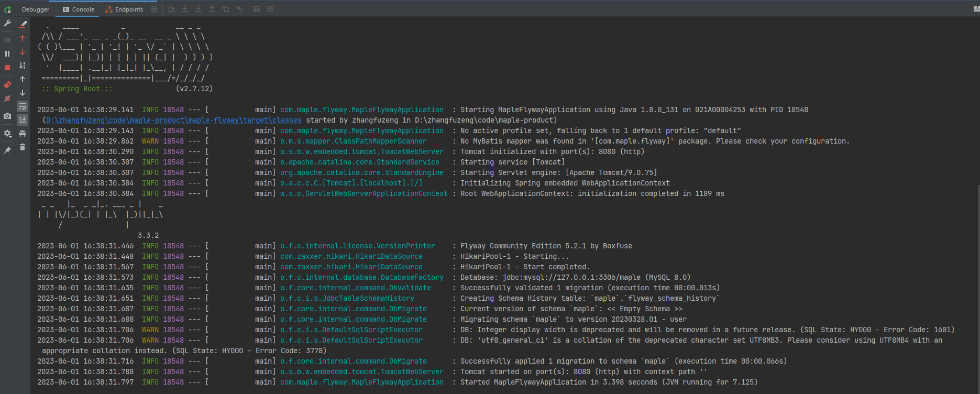Clear all console output with trash icon

(23, 147)
